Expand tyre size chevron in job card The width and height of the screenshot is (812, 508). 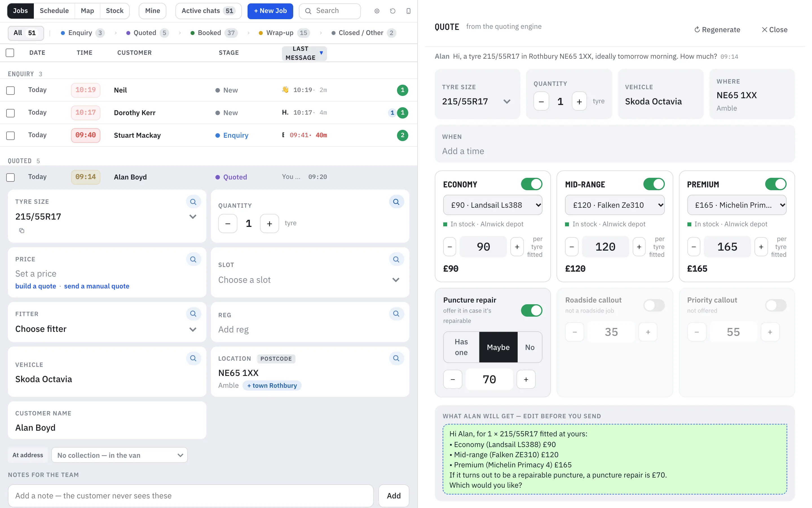pos(193,217)
